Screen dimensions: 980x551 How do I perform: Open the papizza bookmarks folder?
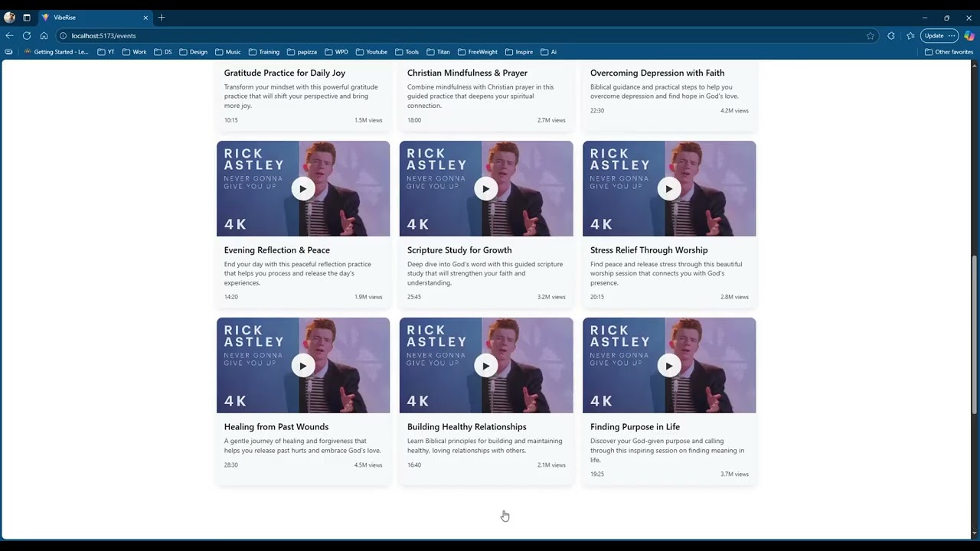[x=302, y=52]
